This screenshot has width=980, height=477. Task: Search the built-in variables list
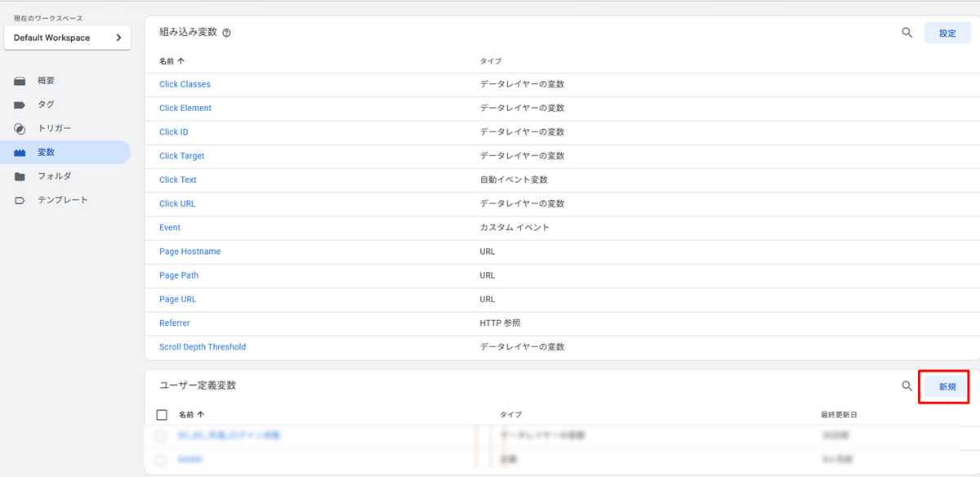(x=906, y=33)
